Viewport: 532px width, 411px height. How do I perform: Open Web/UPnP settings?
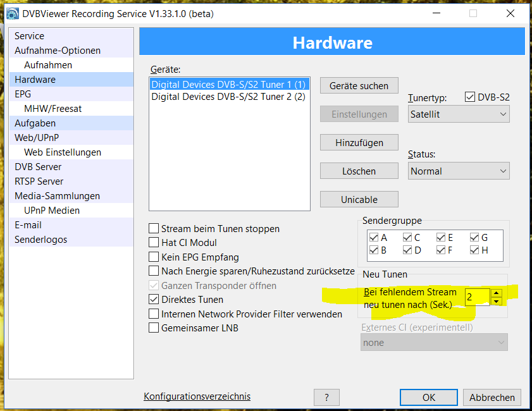[71, 138]
